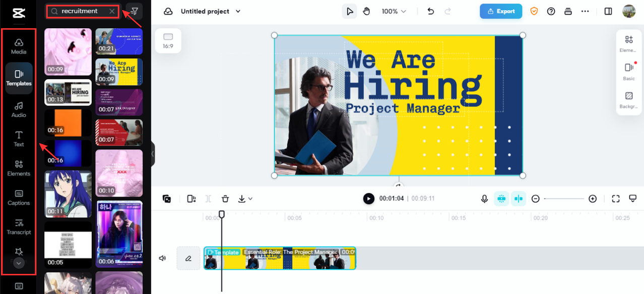Open the template filter options
Image resolution: width=644 pixels, height=294 pixels.
pos(134,11)
